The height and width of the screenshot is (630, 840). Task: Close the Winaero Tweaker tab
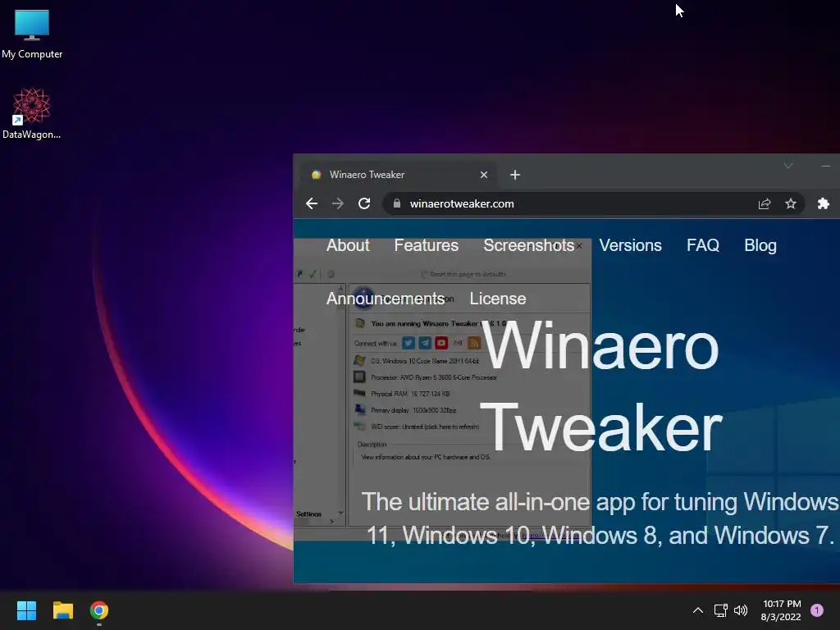point(484,175)
